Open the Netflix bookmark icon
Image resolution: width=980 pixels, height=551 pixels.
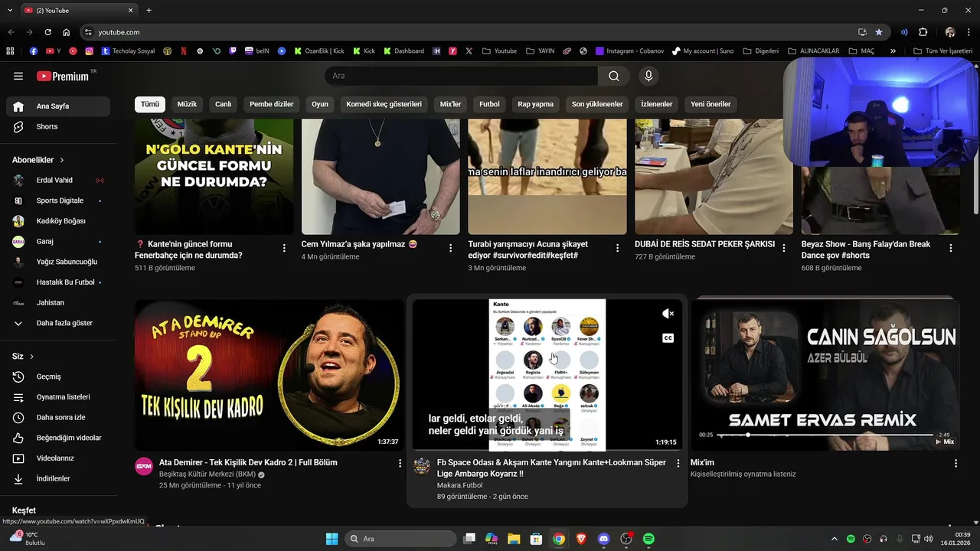tap(184, 51)
